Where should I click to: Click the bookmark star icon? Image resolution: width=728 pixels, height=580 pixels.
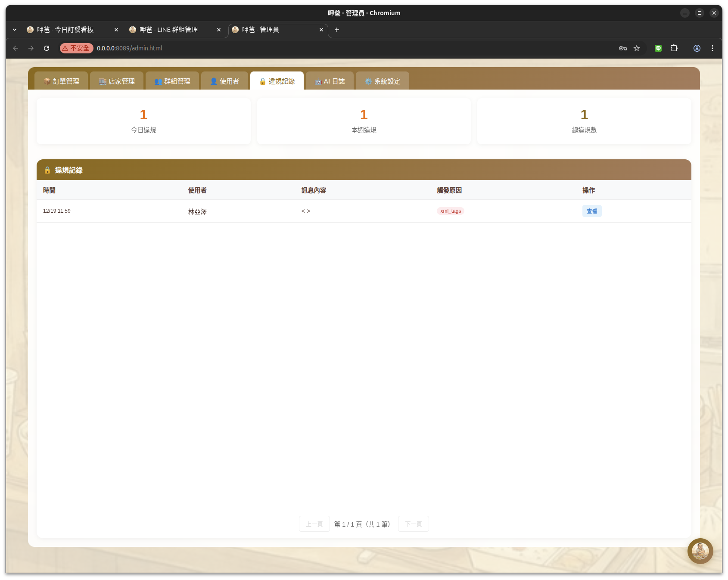pyautogui.click(x=637, y=48)
